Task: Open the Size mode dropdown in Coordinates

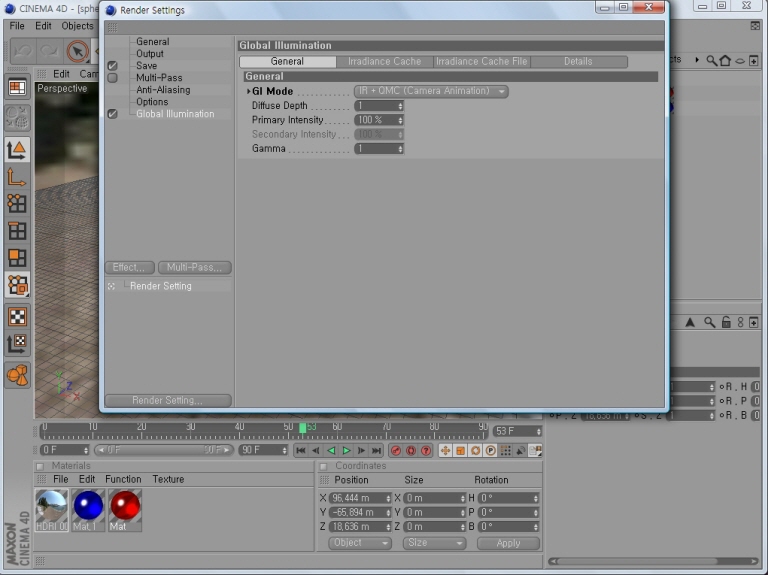Action: point(434,543)
